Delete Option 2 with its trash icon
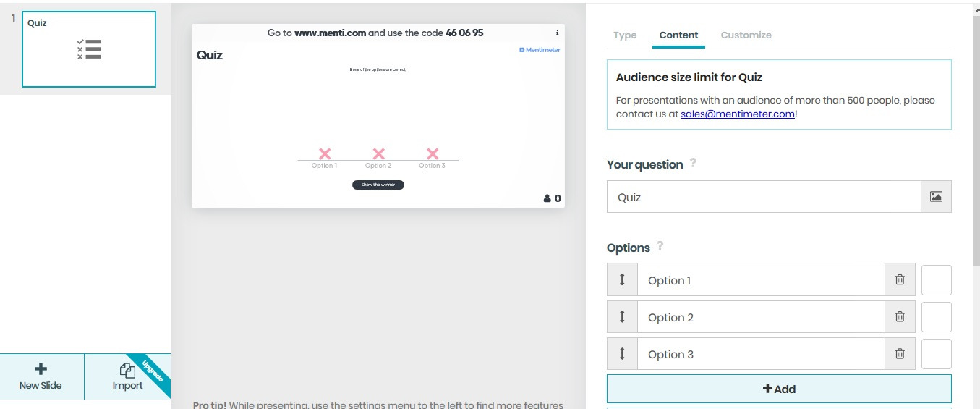This screenshot has height=409, width=980. (900, 317)
